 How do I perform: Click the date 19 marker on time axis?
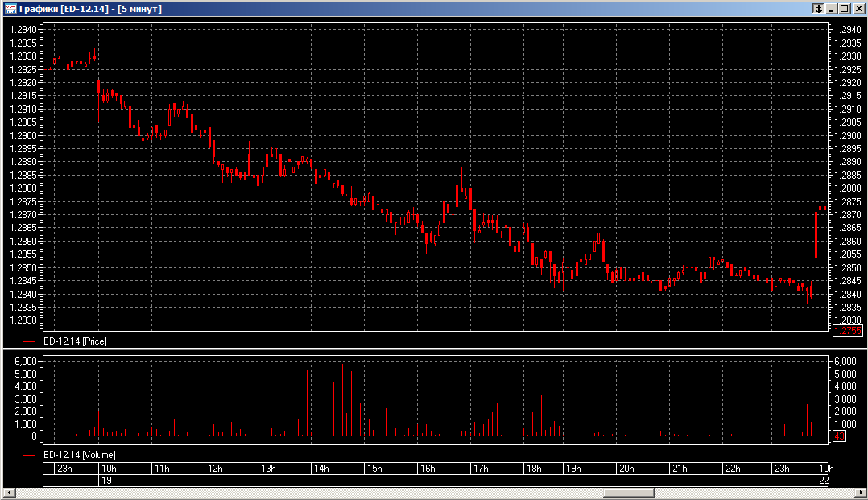pos(105,481)
